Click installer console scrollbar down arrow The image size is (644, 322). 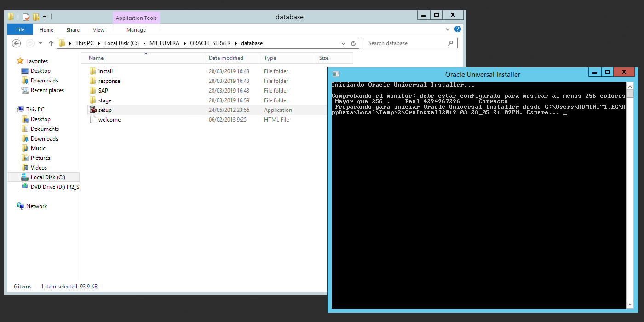[x=630, y=305]
